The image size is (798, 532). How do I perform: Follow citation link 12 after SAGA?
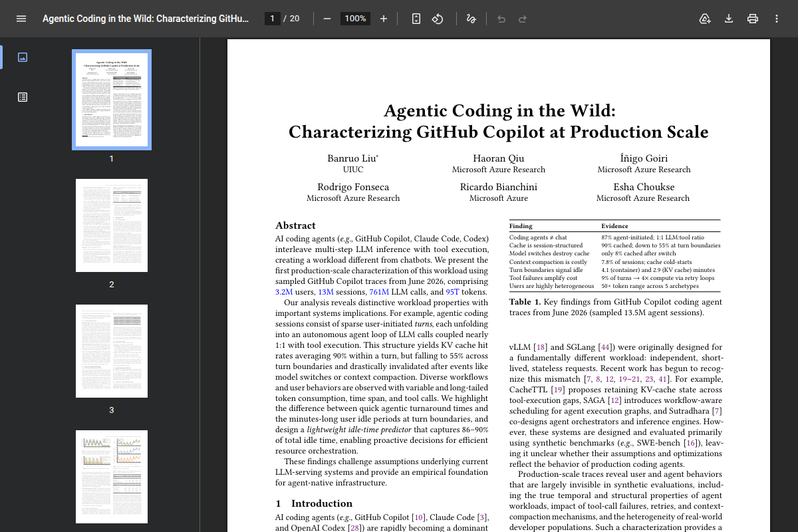coord(614,400)
